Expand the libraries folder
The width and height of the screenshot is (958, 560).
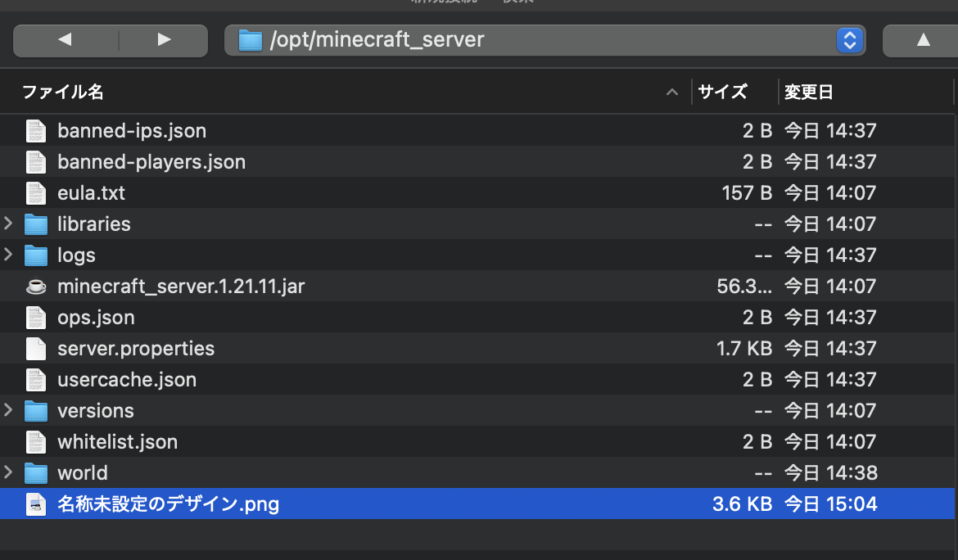pyautogui.click(x=8, y=224)
